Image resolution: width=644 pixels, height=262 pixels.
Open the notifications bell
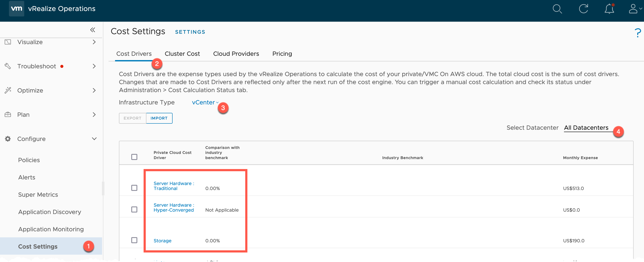609,9
